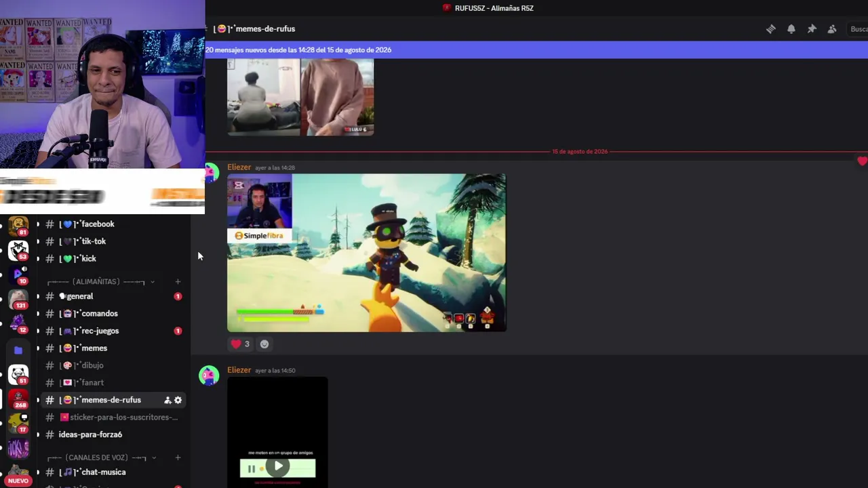The image size is (868, 488).
Task: Open the ideas-para-forza6 channel
Action: click(x=113, y=434)
